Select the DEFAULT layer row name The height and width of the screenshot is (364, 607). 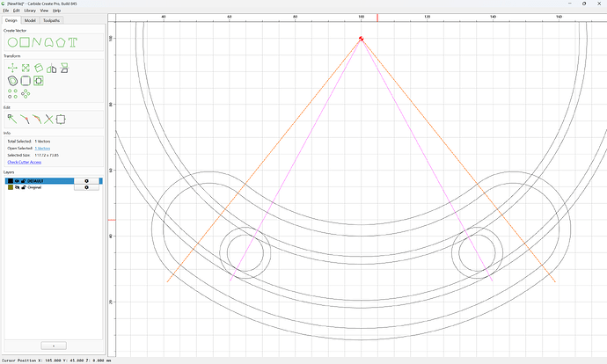tap(35, 181)
